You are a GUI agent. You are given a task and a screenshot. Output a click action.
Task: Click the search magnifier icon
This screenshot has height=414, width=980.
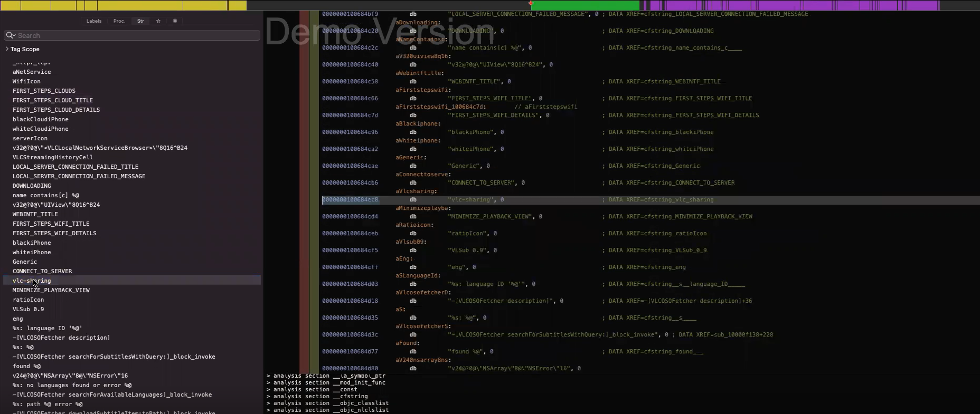[10, 35]
